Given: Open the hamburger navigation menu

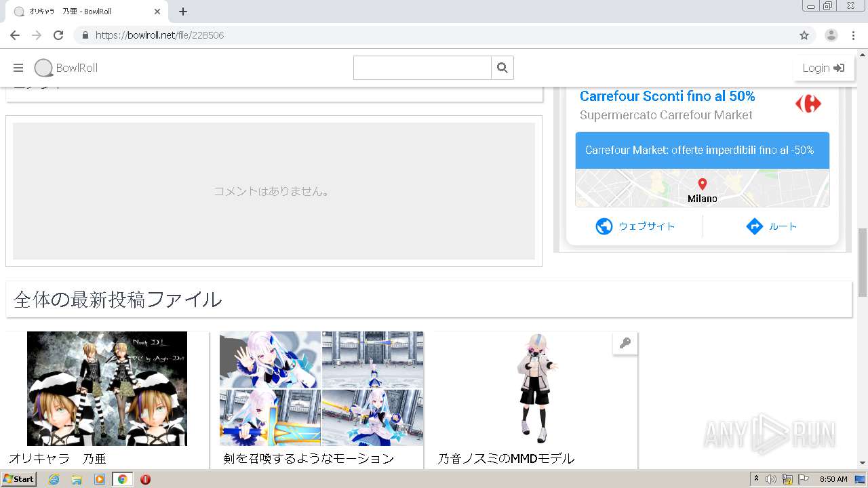Looking at the screenshot, I should pos(18,68).
